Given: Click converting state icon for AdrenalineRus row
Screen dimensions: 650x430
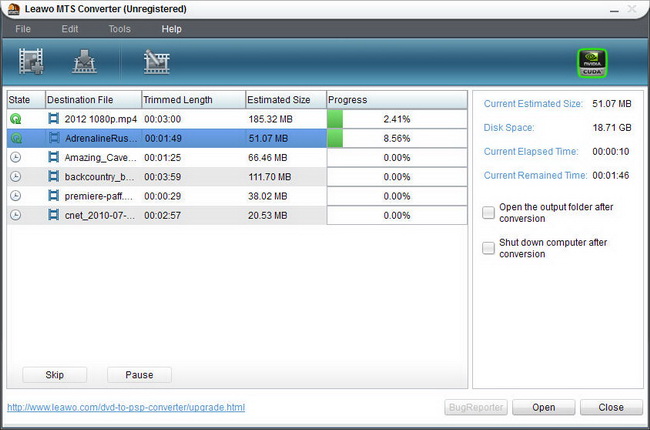Looking at the screenshot, I should point(16,138).
